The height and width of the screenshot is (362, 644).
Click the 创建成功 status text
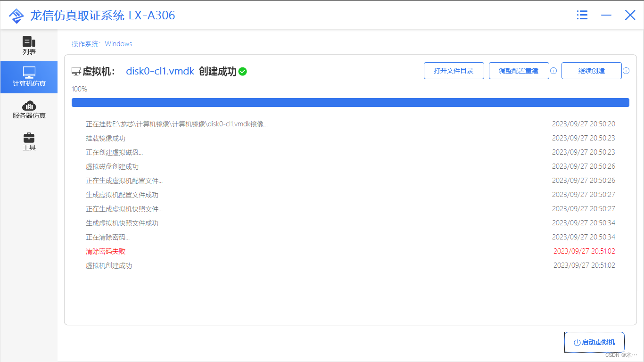pos(217,71)
